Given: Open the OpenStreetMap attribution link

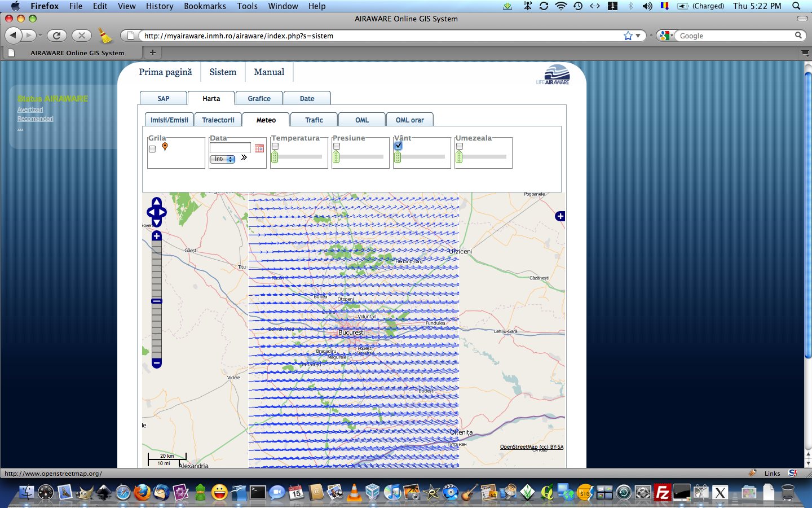Looking at the screenshot, I should tap(532, 447).
